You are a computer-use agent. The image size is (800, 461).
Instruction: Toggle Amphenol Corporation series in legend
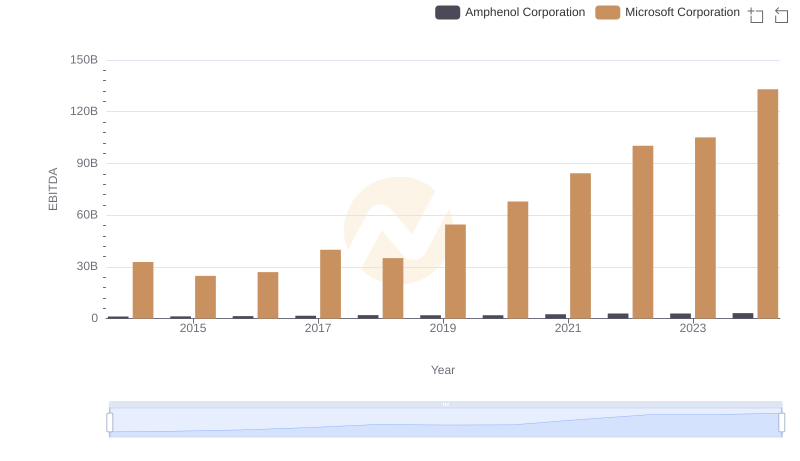[510, 12]
